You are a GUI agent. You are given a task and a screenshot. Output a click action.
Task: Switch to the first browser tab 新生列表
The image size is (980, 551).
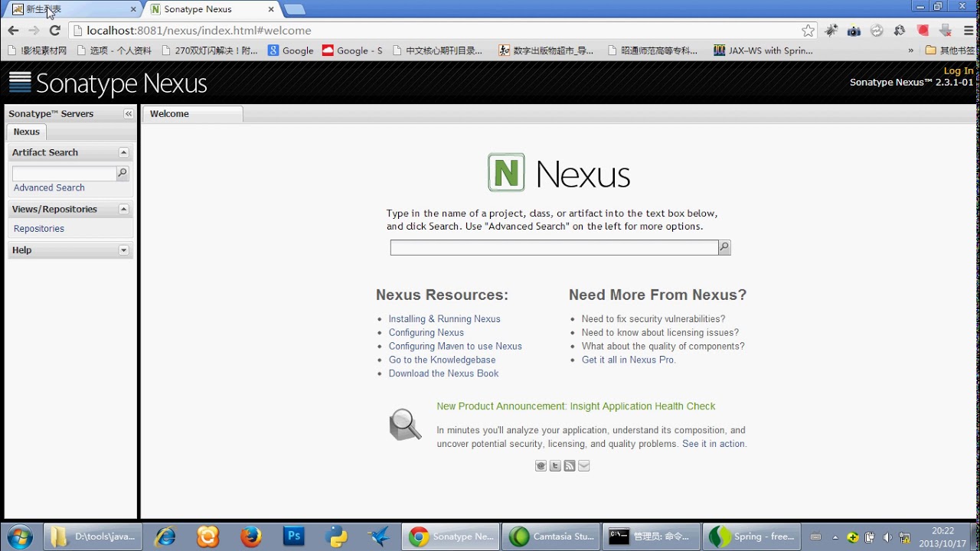[73, 9]
